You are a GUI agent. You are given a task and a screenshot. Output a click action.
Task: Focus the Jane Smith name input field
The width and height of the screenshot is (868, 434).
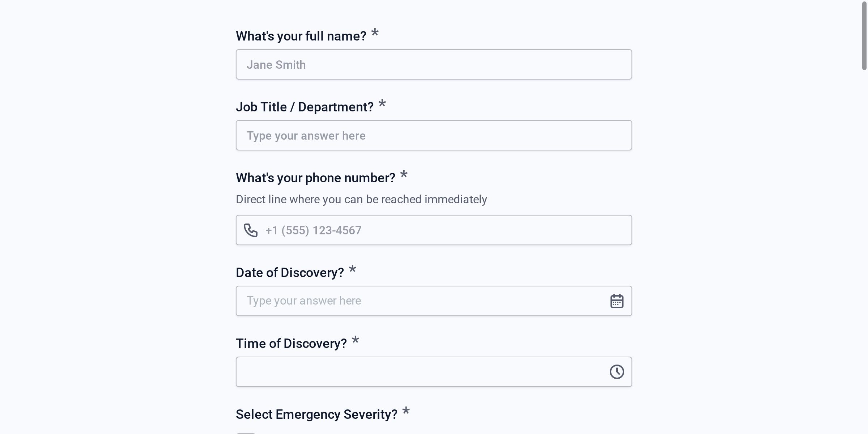click(x=434, y=64)
